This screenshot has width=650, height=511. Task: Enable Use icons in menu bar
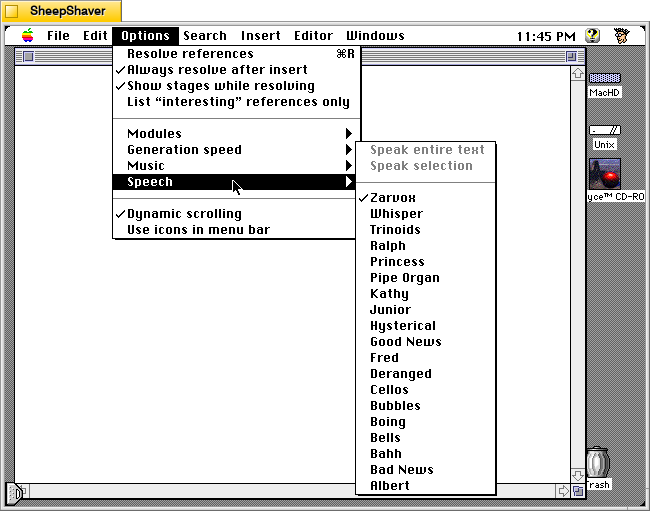click(234, 230)
